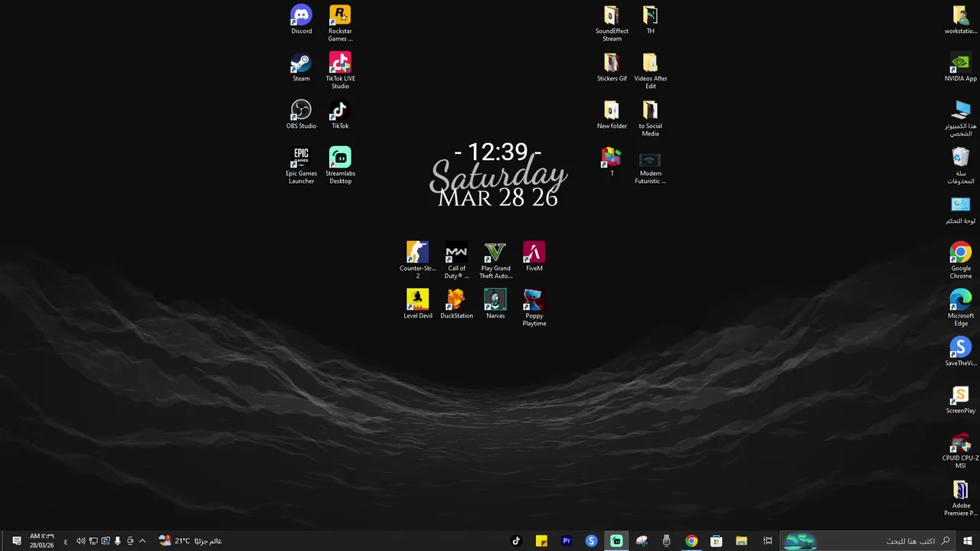Select Google Chrome desktop shortcut
This screenshot has height=551, width=980.
pyautogui.click(x=960, y=261)
